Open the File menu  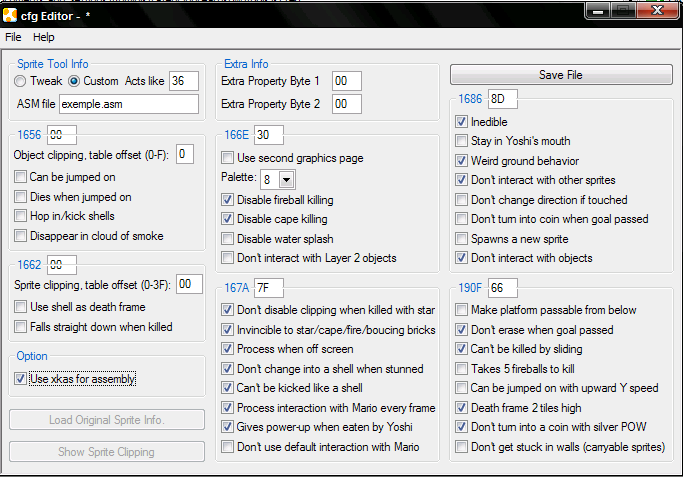(x=13, y=37)
